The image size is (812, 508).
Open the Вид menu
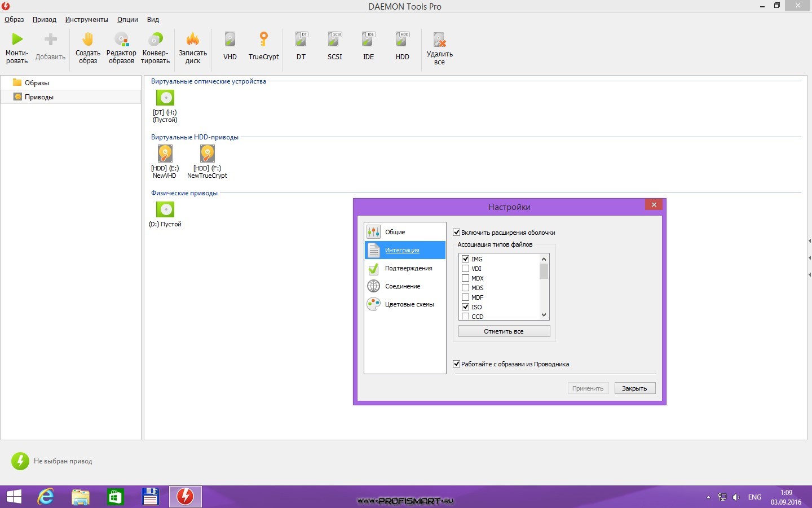(x=153, y=19)
